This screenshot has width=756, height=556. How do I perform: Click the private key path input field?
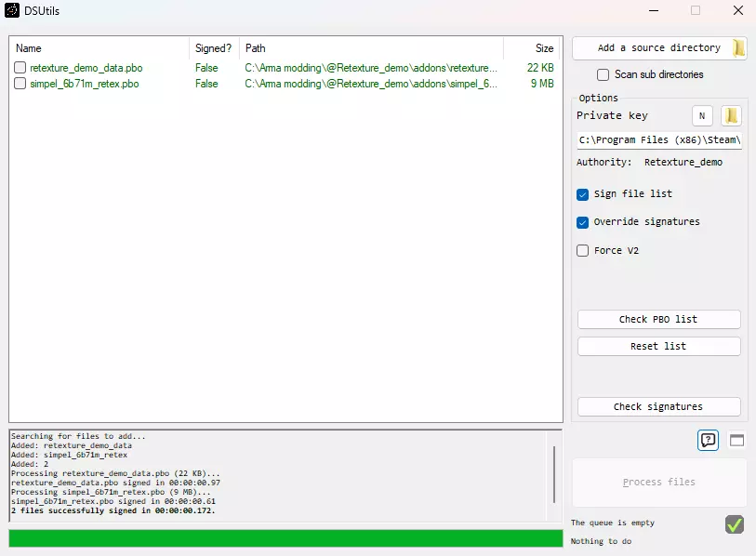coord(659,139)
